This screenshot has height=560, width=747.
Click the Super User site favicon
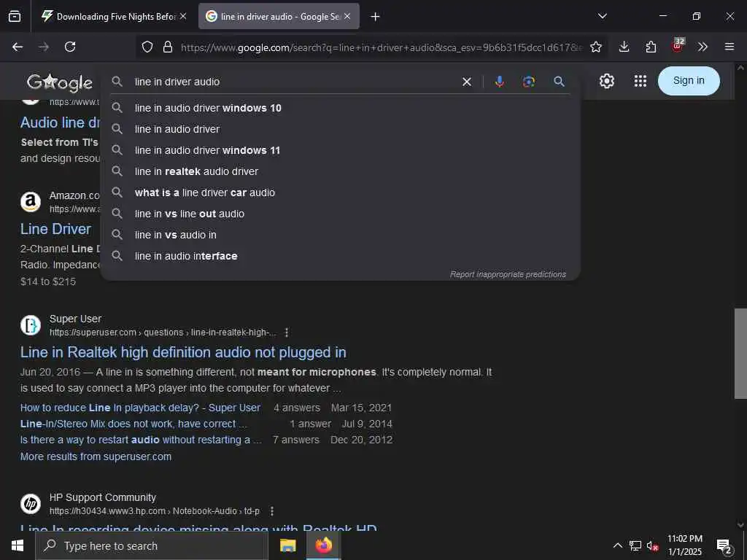[31, 325]
